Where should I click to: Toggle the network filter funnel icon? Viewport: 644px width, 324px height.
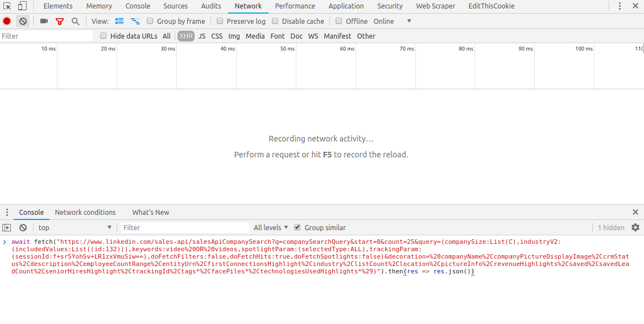coord(60,22)
